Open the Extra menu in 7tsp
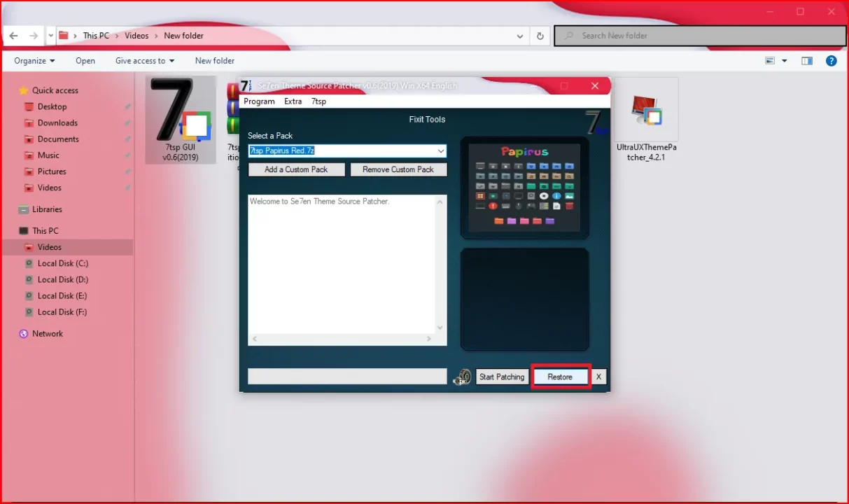849x504 pixels. point(293,101)
